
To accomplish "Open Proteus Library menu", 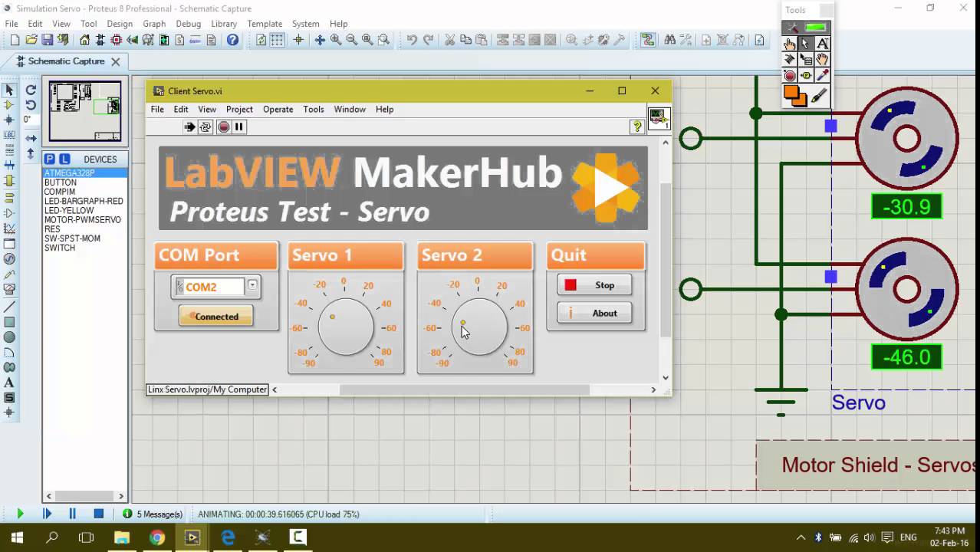I will tap(224, 24).
